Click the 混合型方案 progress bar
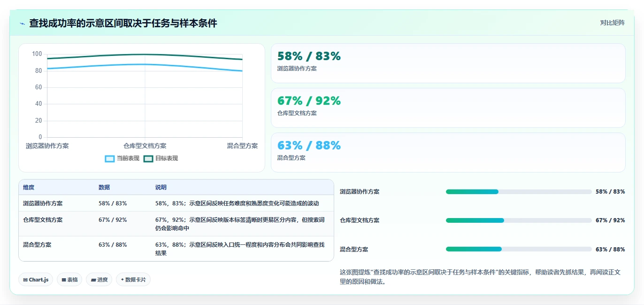The width and height of the screenshot is (644, 305). 519,249
